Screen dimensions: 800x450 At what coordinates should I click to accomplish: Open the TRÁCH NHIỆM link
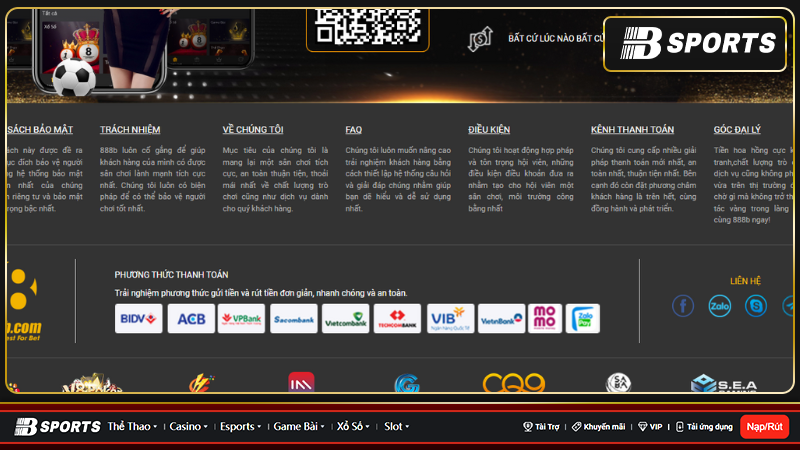tap(130, 130)
